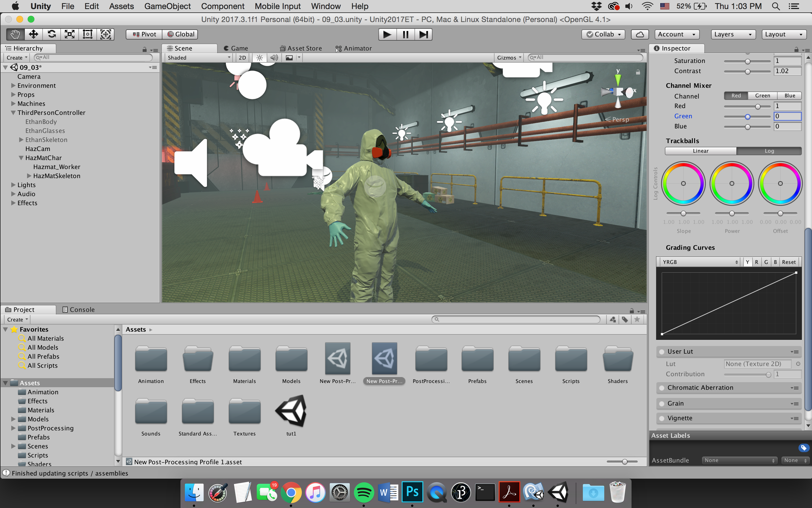The height and width of the screenshot is (508, 812).
Task: Toggle 2D scene mode
Action: 242,58
